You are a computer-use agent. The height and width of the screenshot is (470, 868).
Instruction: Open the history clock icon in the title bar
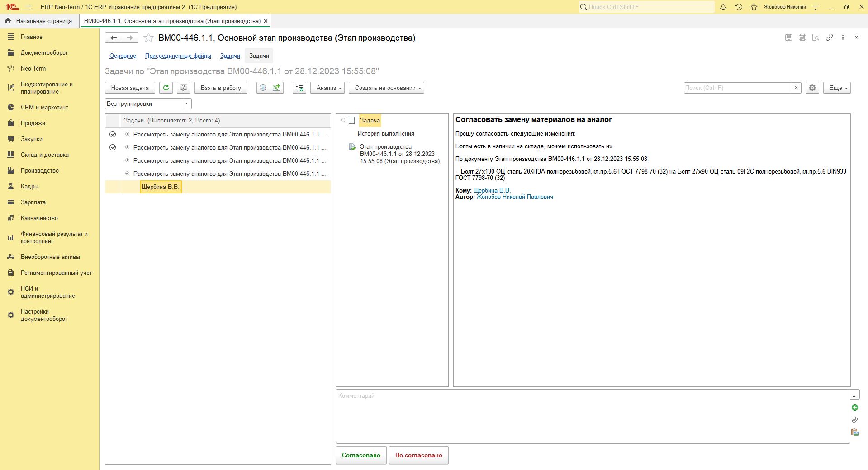tap(739, 7)
